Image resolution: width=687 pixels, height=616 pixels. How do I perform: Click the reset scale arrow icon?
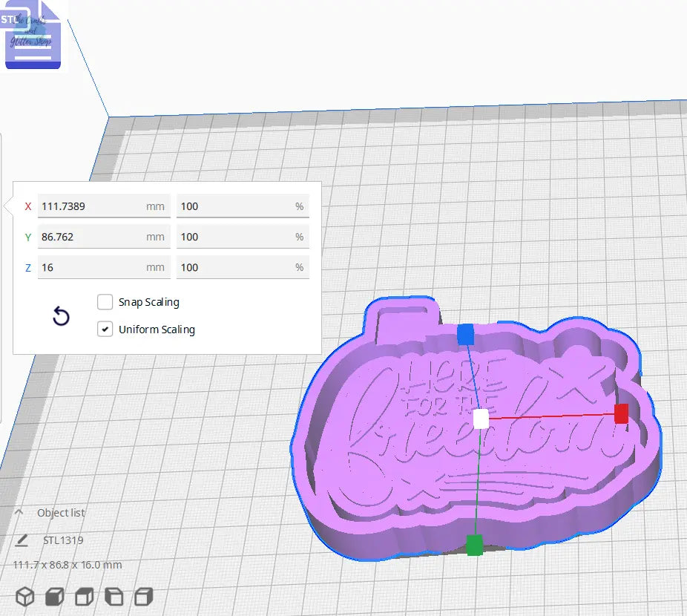point(60,316)
